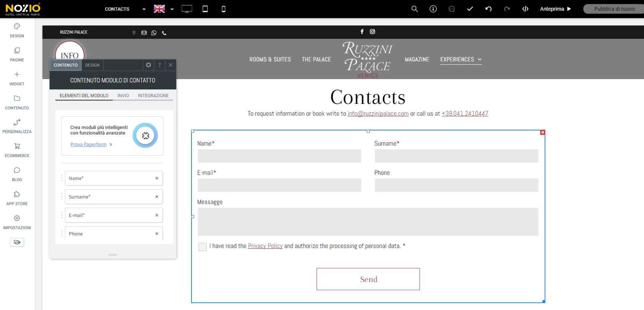Switch to the Invio tab
Screen dimensions: 644x310
[x=123, y=95]
